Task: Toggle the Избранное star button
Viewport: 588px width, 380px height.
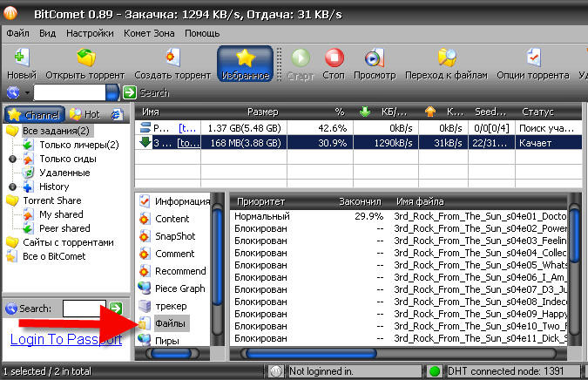Action: (246, 64)
